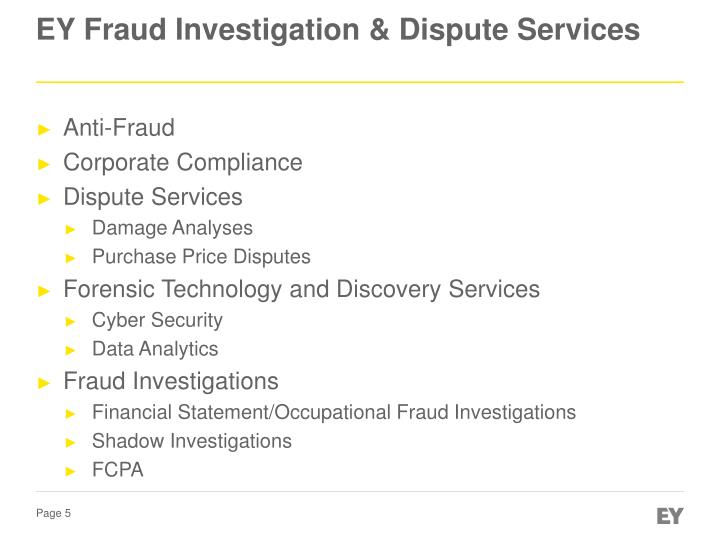Viewport: 720px width, 540px height.
Task: Click the yellow horizontal line under the title
Action: [360, 82]
